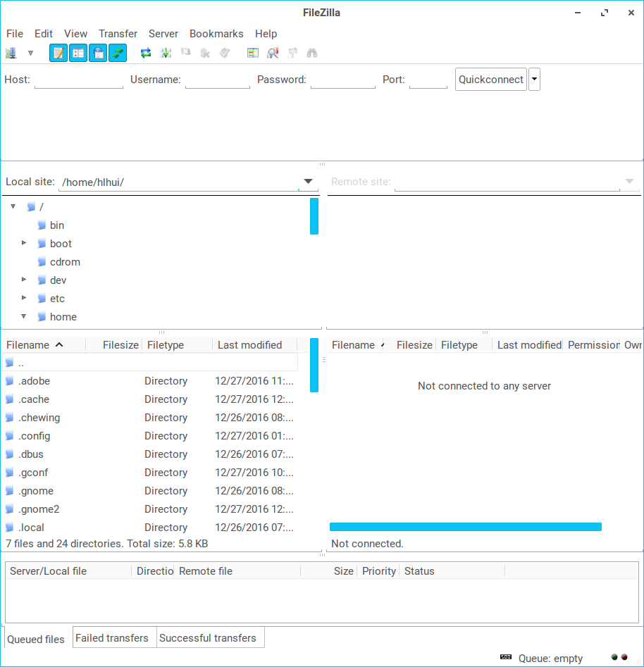This screenshot has height=667, width=644.
Task: Open Quickconnect history dropdown
Action: 534,80
